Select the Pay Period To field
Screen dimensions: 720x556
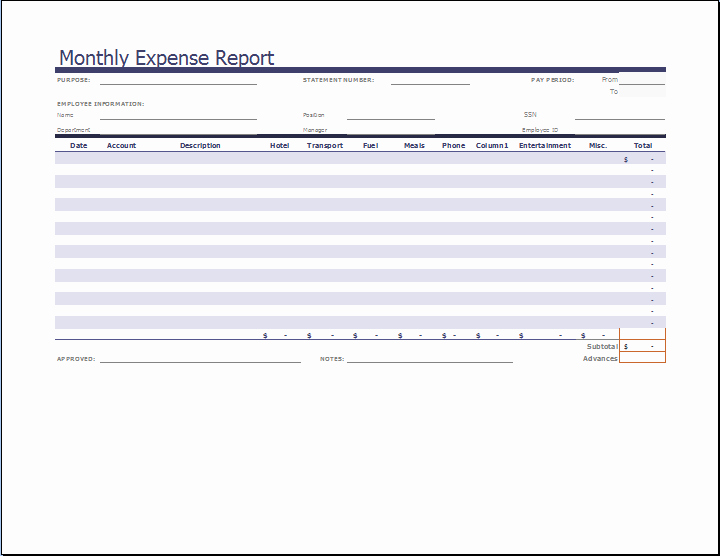point(643,91)
